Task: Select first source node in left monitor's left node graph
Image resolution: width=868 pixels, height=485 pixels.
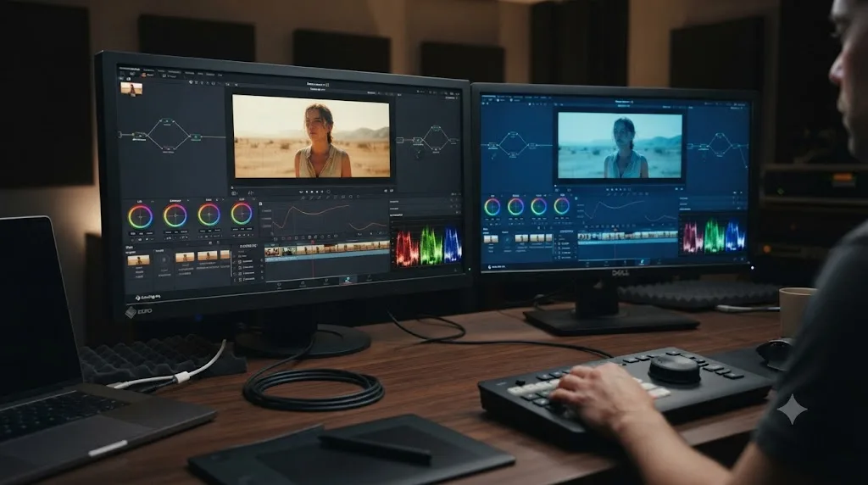Action: pyautogui.click(x=139, y=135)
